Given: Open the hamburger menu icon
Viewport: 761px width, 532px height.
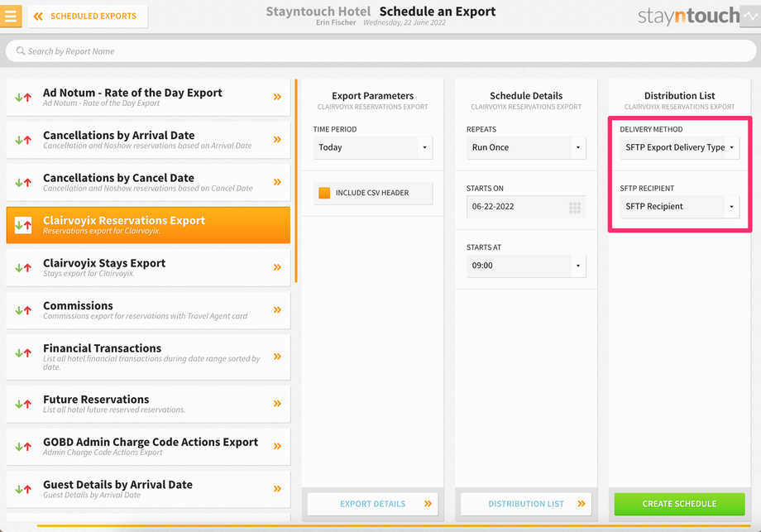Looking at the screenshot, I should click(11, 16).
